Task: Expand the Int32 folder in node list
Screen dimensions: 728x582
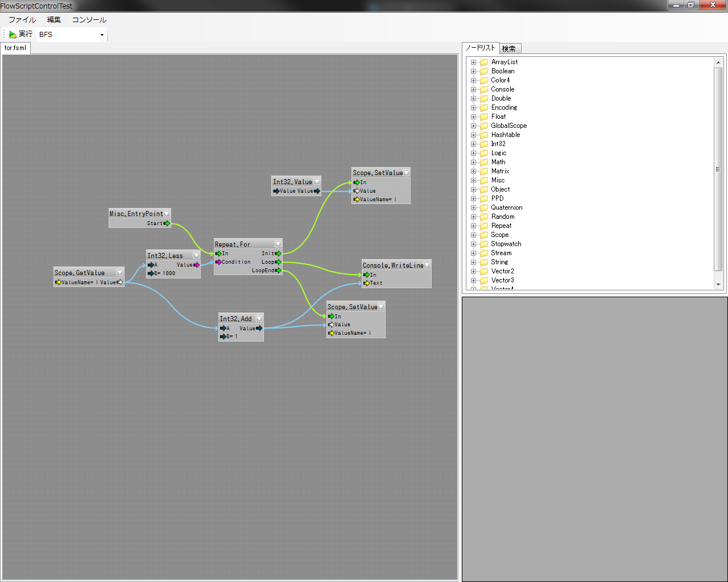Action: (473, 144)
